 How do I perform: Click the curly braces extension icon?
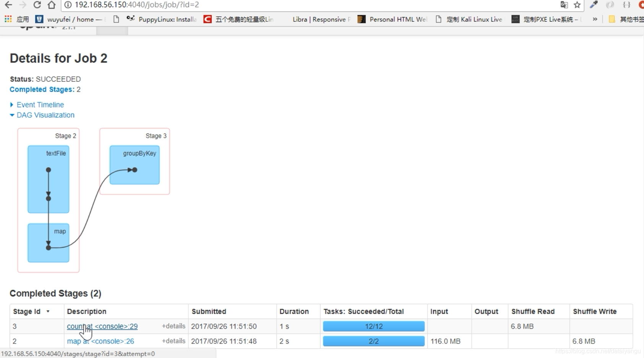point(626,5)
